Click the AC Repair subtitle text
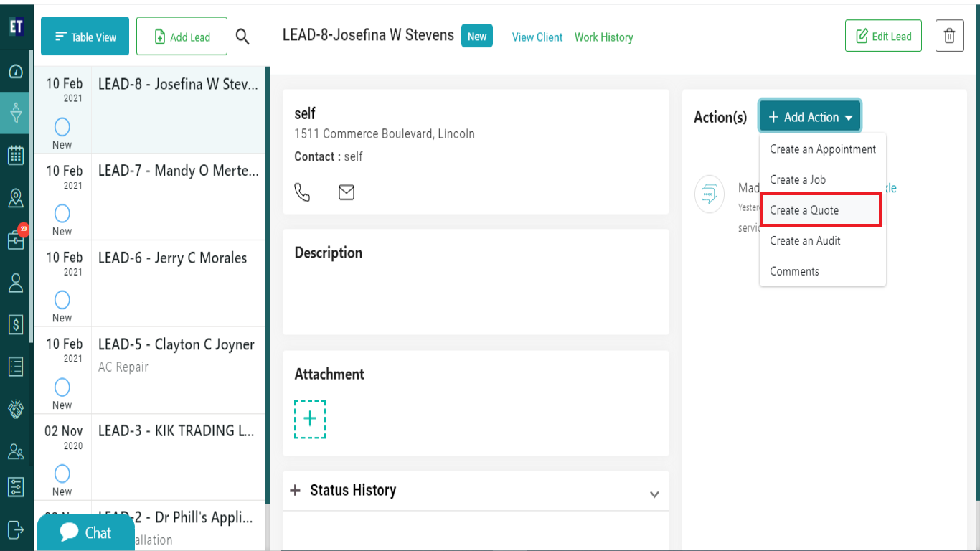This screenshot has height=551, width=980. click(123, 367)
